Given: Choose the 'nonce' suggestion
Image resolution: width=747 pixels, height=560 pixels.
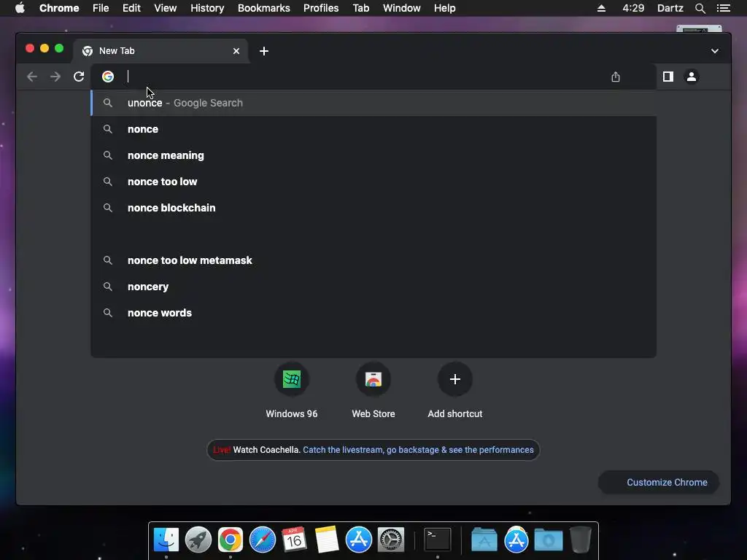Looking at the screenshot, I should point(373,129).
